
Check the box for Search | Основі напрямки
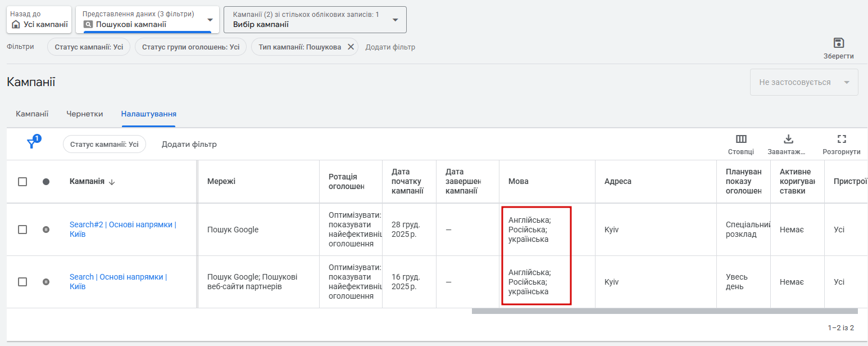[x=22, y=282]
